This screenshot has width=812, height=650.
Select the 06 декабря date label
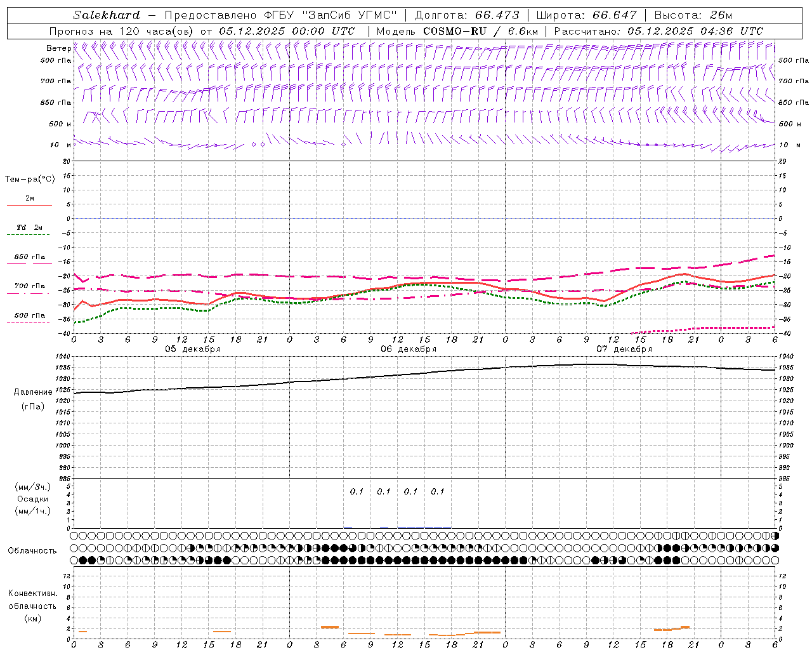point(409,349)
